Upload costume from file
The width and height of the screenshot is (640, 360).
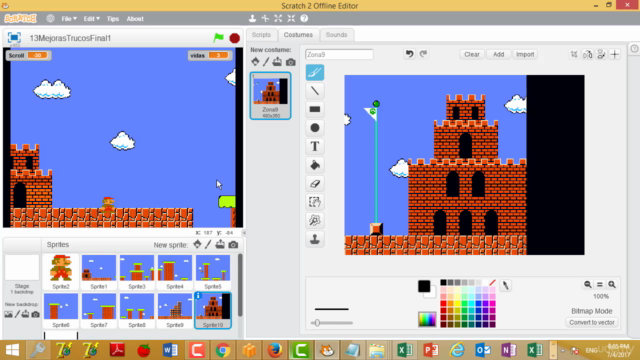(277, 62)
